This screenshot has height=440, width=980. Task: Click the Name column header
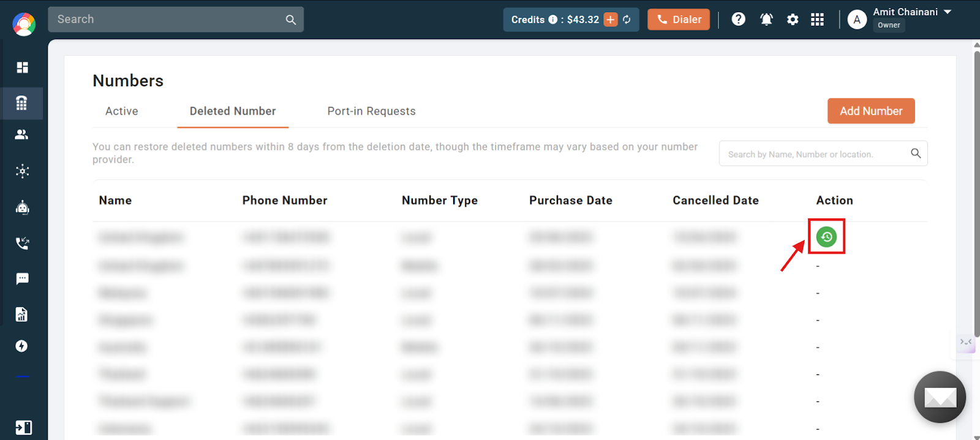[x=115, y=200]
